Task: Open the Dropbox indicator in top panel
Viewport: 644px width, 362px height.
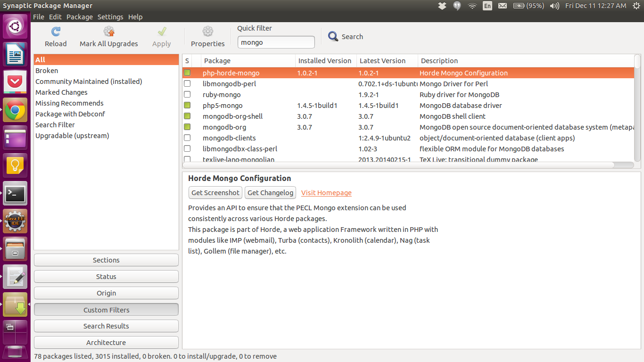Action: 442,6
